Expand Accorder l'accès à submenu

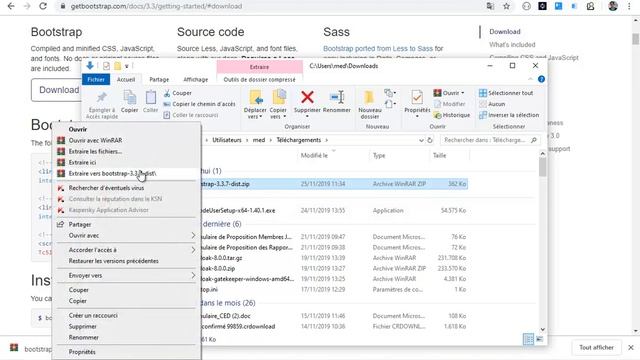(x=193, y=250)
